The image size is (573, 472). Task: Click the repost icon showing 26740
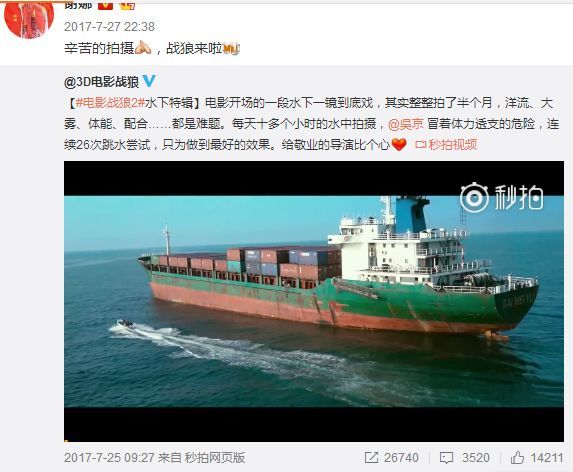[371, 458]
